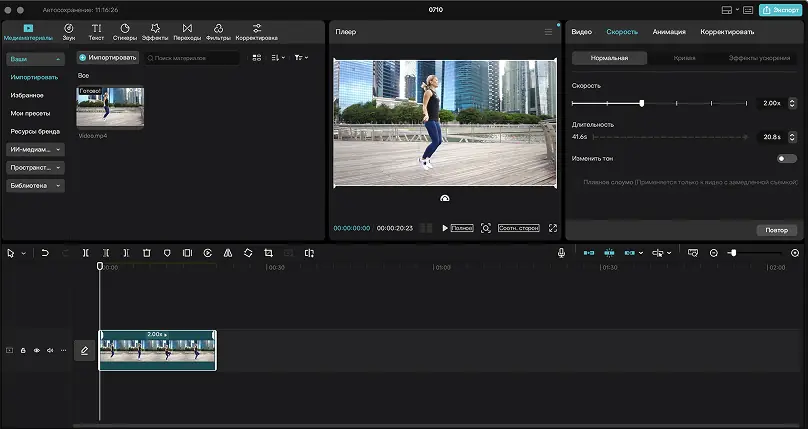
Task: Click the reverse playback icon
Action: [208, 253]
